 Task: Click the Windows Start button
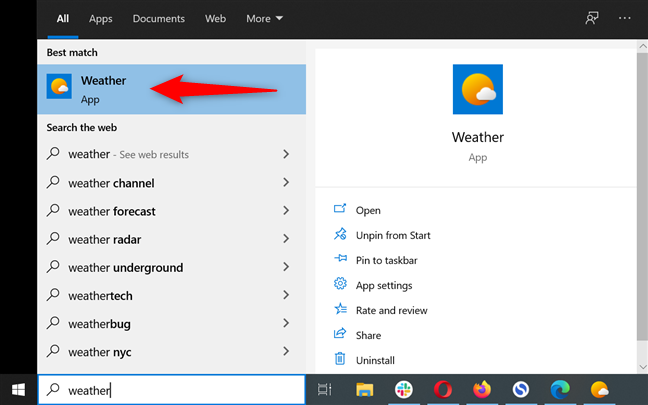coord(18,389)
